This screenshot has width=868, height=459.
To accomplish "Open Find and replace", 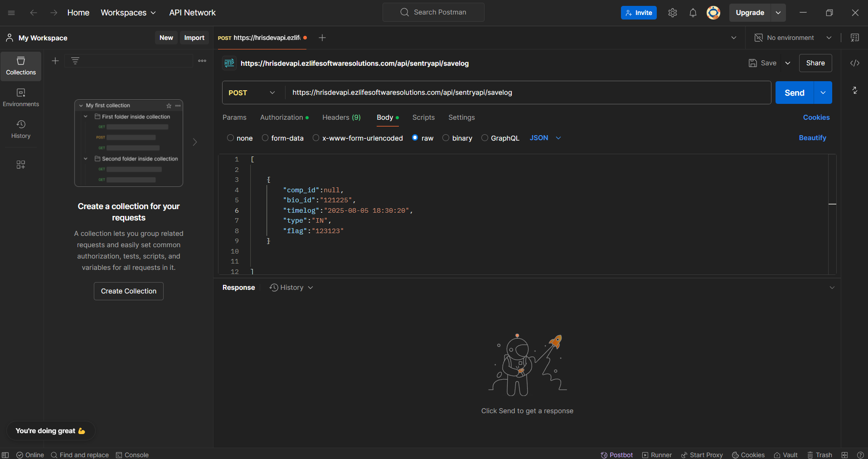I will 80,455.
